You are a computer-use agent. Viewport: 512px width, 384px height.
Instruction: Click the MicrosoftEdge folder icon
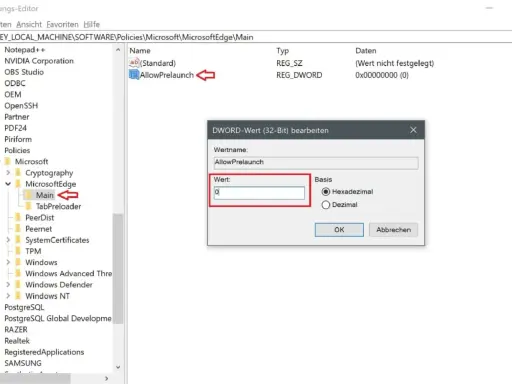[x=18, y=184]
